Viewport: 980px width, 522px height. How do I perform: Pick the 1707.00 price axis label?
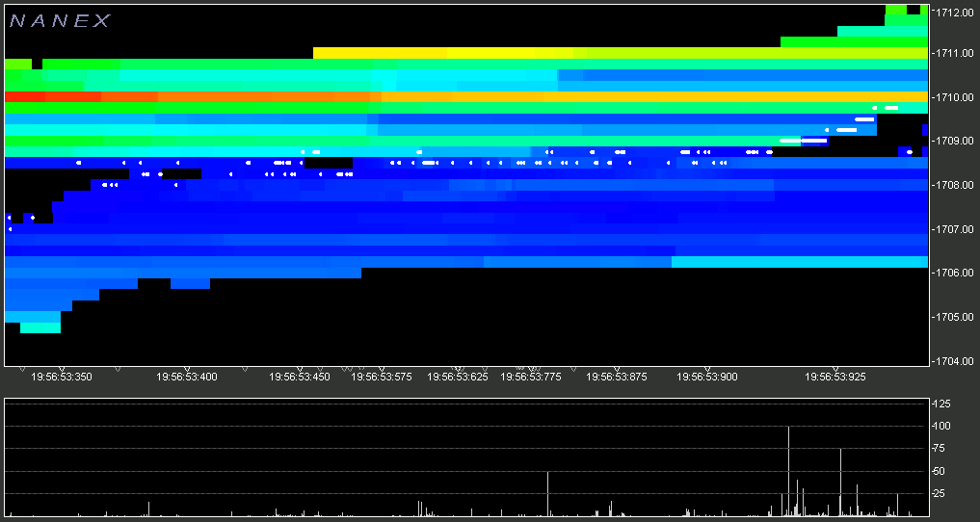pos(955,229)
